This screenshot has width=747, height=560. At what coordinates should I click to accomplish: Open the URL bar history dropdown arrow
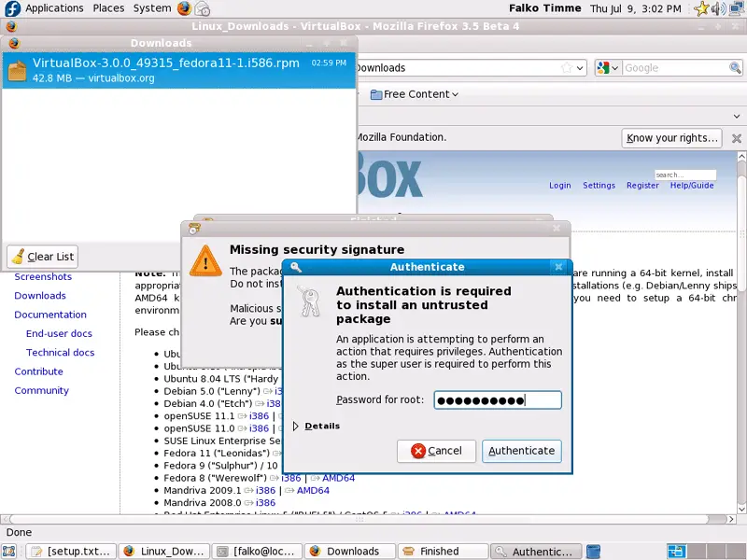click(x=580, y=67)
